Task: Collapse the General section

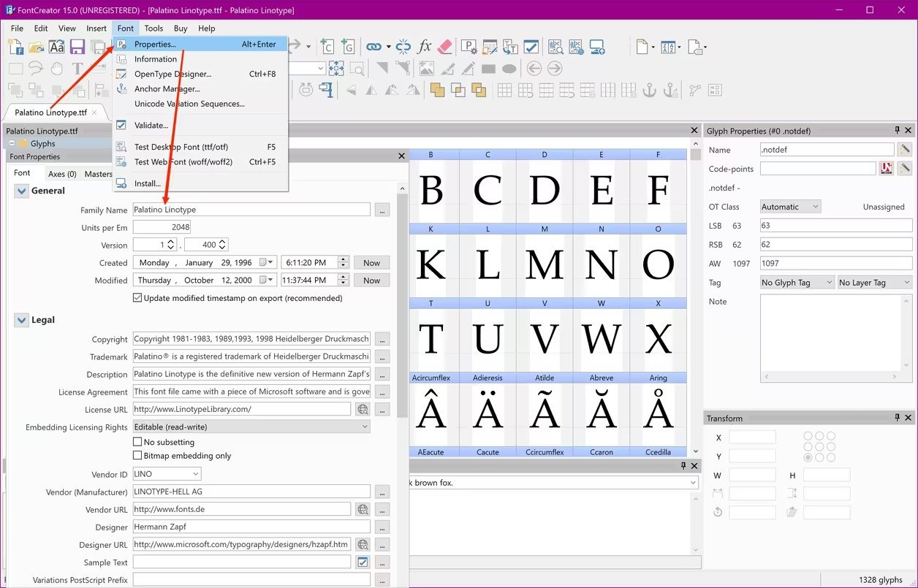Action: pyautogui.click(x=20, y=191)
